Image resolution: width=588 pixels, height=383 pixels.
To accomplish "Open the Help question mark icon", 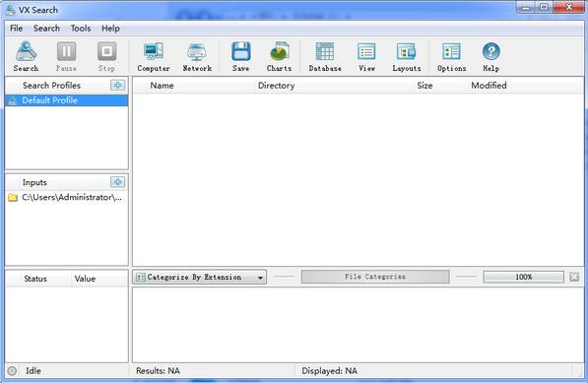I will 490,56.
